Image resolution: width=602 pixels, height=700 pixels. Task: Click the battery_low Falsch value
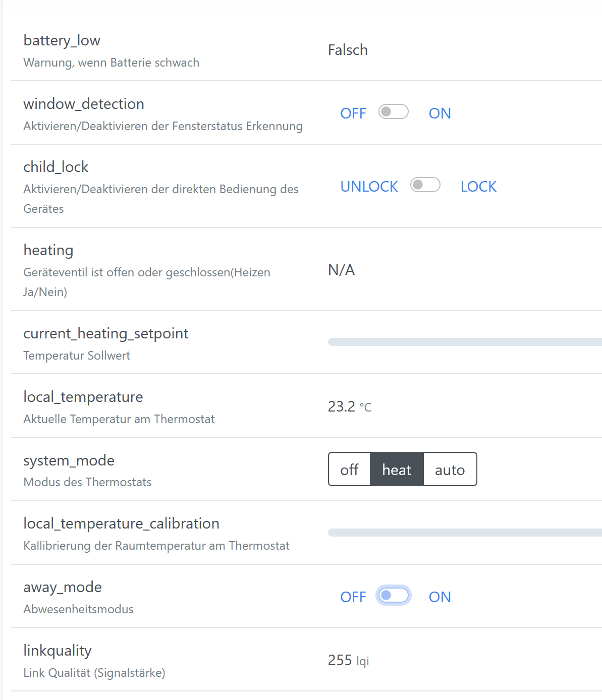pos(348,50)
